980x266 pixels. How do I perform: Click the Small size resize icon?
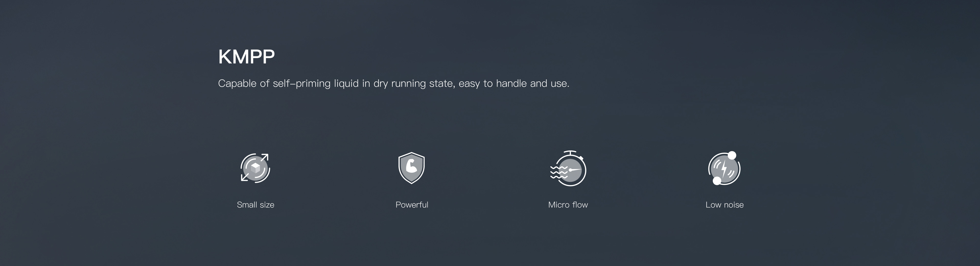pos(255,168)
